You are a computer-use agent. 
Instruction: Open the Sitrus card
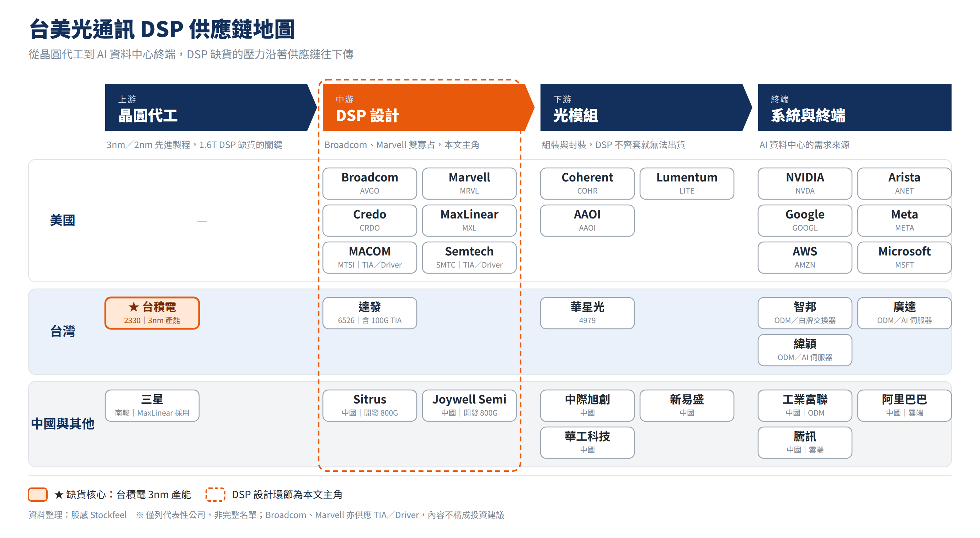pos(370,406)
